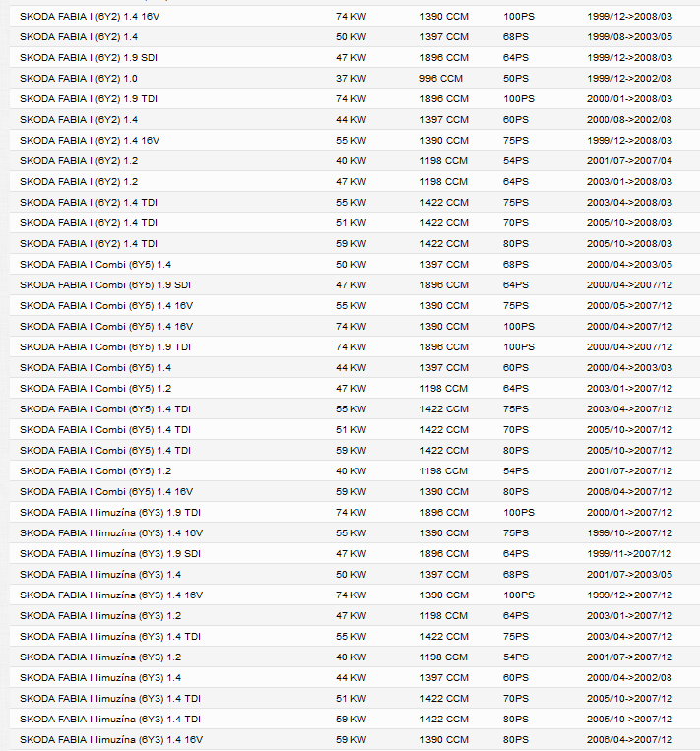Click the 44 KW 'Combi (6Y5) 1.4' name
Screen dimensions: 700x751
(95, 368)
